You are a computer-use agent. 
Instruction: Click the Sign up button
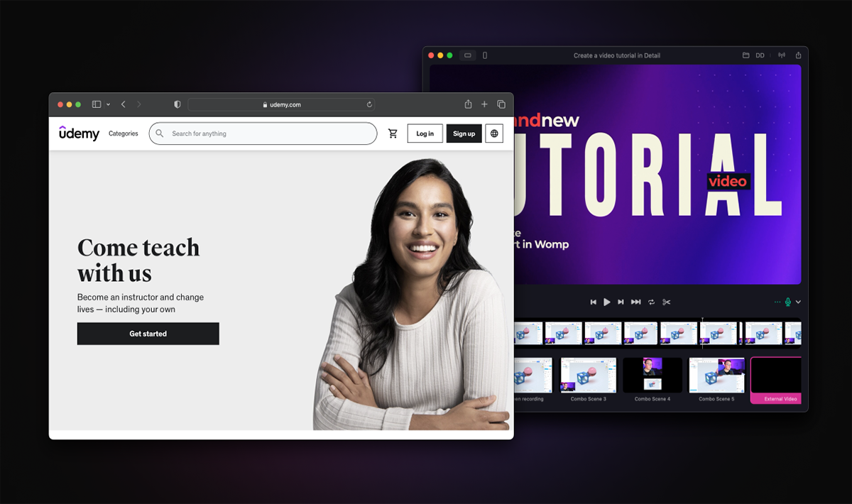464,133
